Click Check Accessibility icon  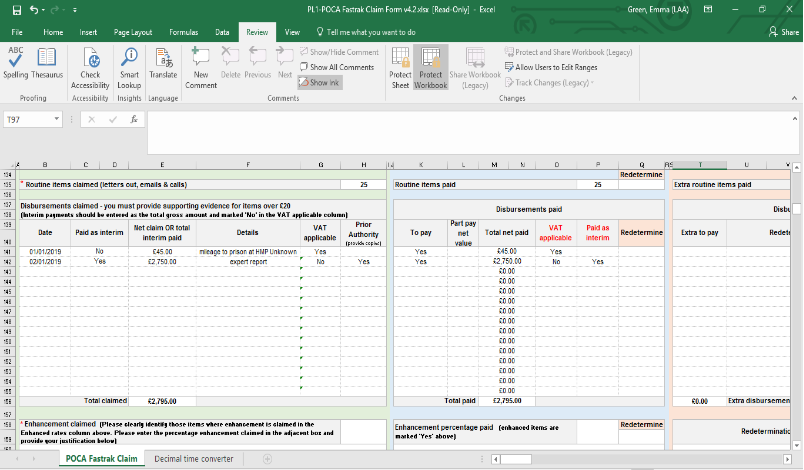(90, 62)
